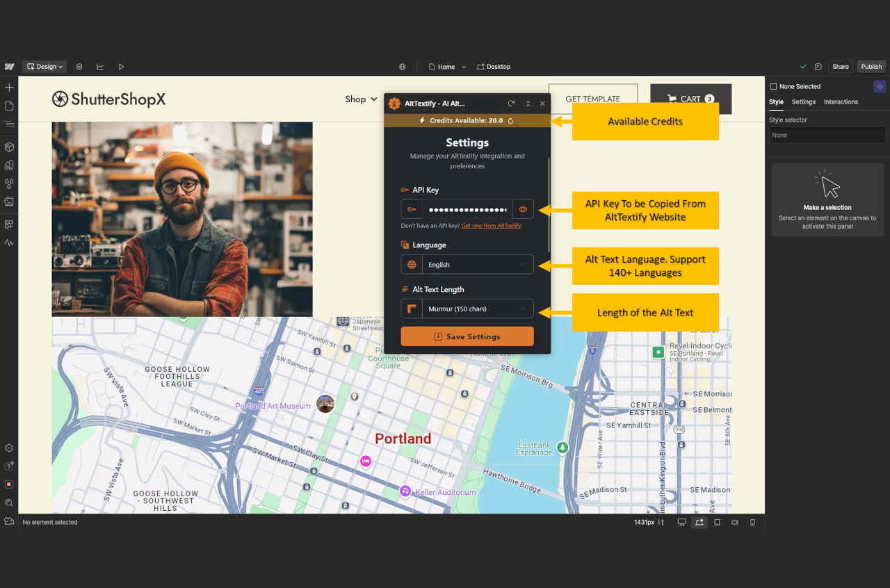Image resolution: width=890 pixels, height=588 pixels.
Task: Click the green saved checkmark status icon
Action: [x=803, y=67]
